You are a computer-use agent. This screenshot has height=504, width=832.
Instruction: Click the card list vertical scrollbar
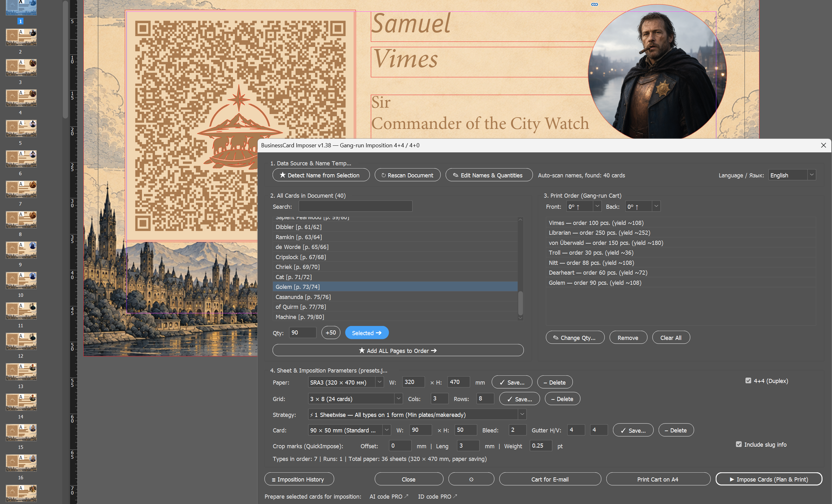[520, 303]
